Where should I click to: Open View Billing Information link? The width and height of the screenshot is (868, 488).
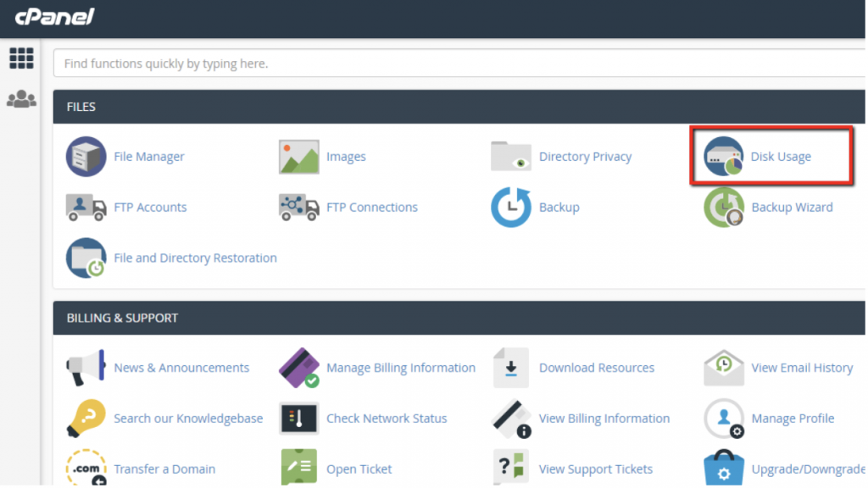[x=604, y=419]
